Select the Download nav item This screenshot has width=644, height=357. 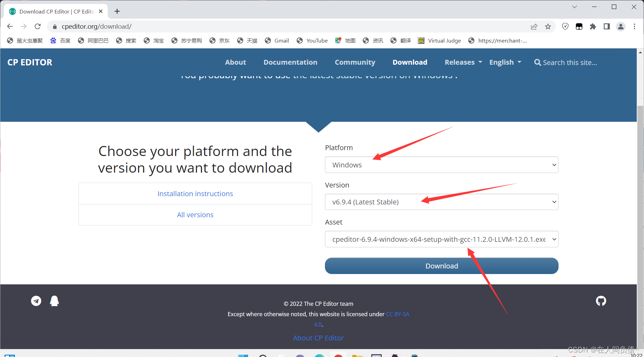coord(410,62)
